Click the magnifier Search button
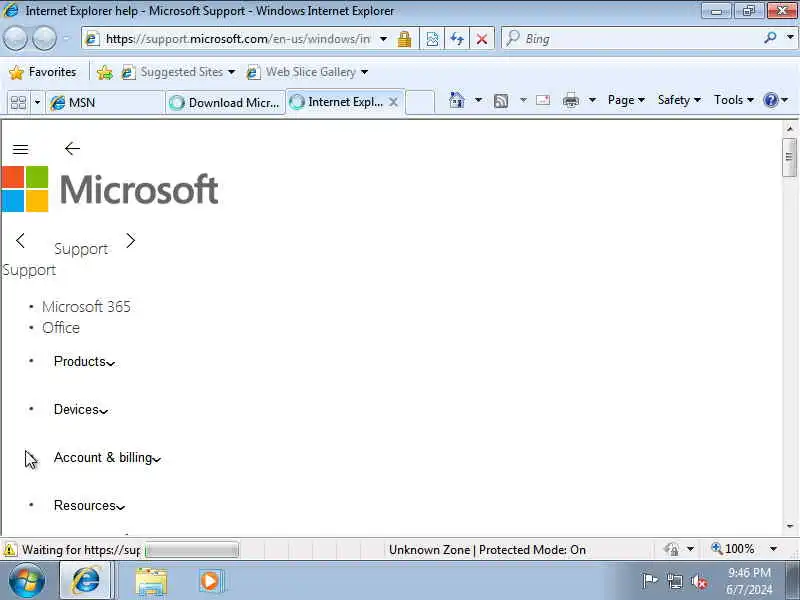Viewport: 800px width, 600px height. 770,38
